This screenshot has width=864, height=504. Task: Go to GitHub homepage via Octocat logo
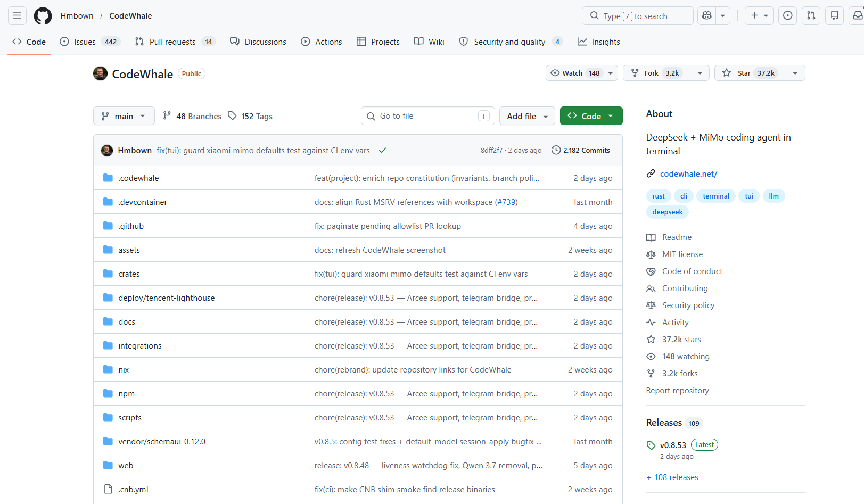(43, 16)
